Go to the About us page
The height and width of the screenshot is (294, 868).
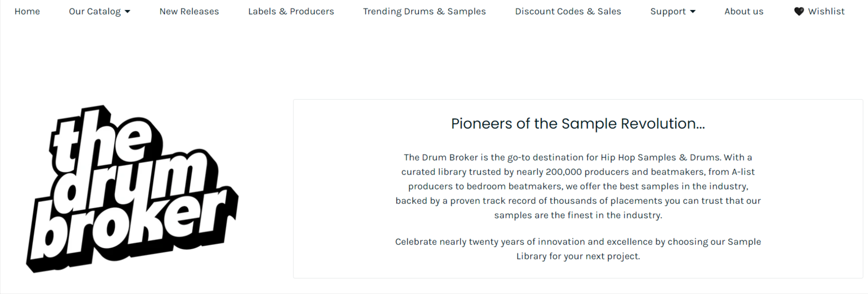pyautogui.click(x=744, y=11)
